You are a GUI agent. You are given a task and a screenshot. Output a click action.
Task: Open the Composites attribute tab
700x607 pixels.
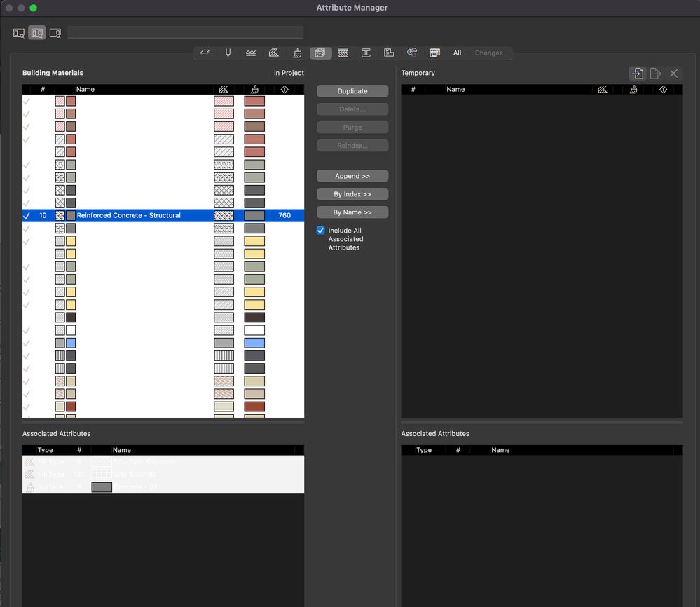click(x=343, y=53)
